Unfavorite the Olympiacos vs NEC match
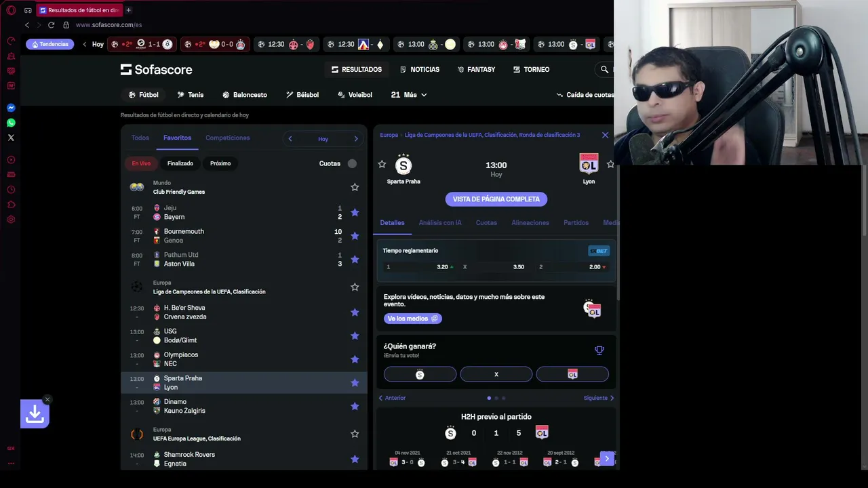This screenshot has height=488, width=868. click(355, 359)
